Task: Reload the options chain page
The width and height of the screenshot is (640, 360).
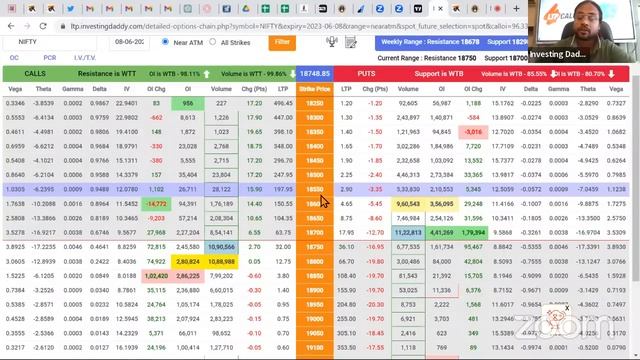Action: pyautogui.click(x=43, y=26)
